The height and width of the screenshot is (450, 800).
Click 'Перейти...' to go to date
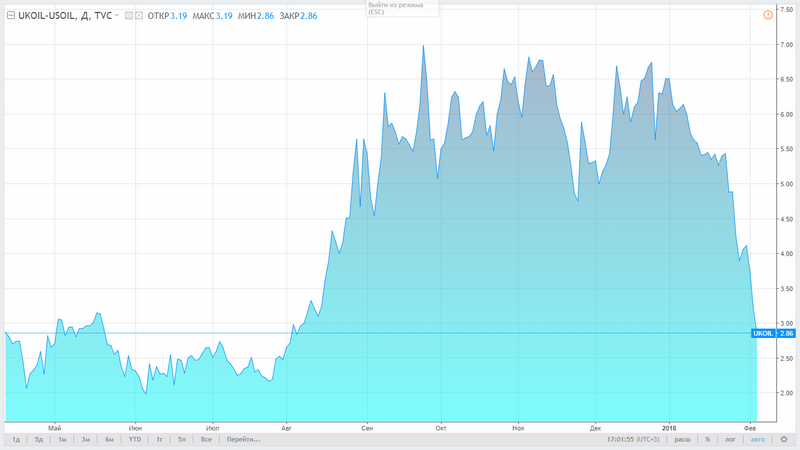(x=242, y=439)
